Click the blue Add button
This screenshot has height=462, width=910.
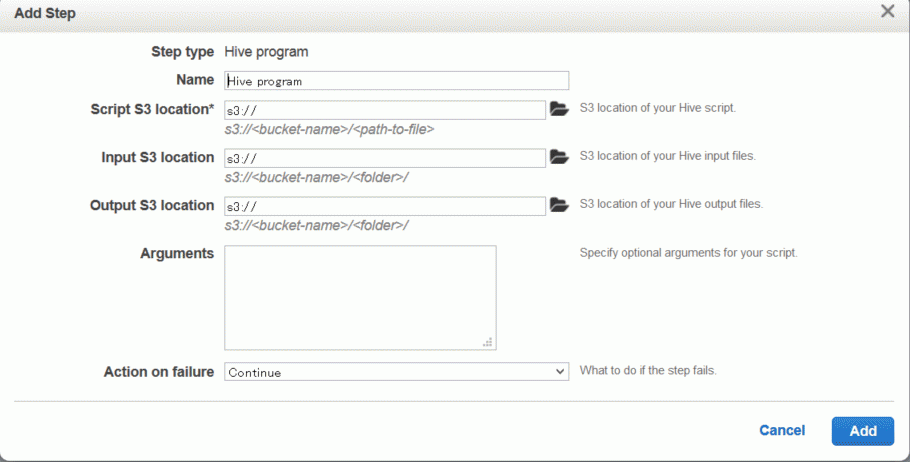862,431
